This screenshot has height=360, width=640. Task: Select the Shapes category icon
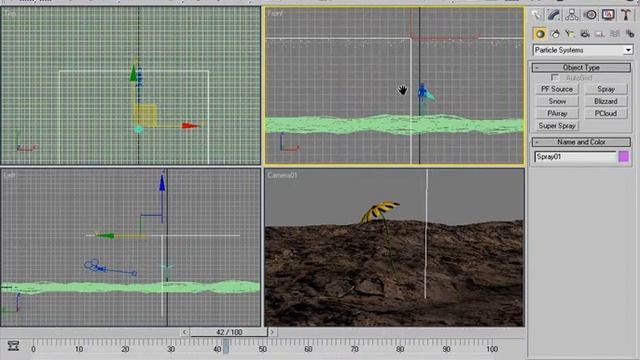coord(555,34)
